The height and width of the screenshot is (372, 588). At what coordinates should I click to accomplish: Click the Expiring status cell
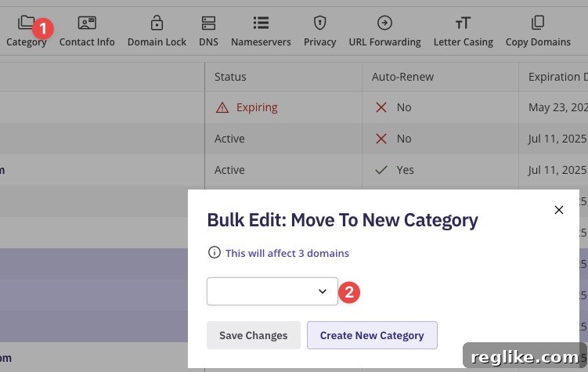pos(283,107)
